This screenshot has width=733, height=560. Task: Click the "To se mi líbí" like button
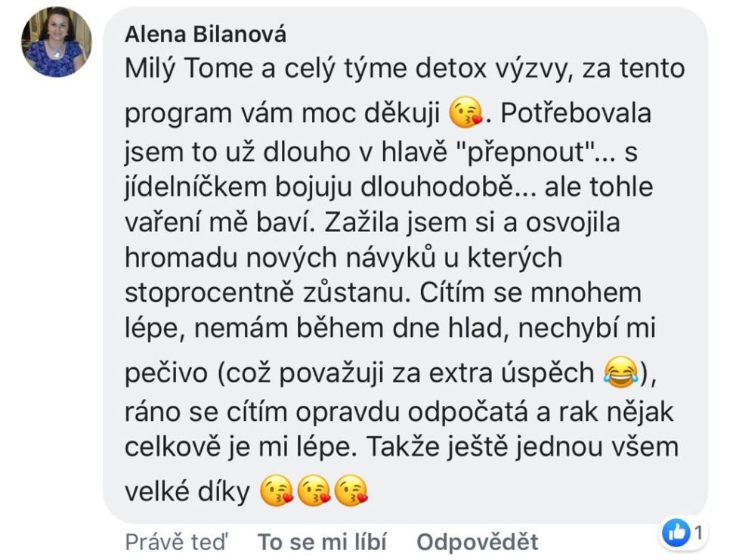(x=322, y=542)
